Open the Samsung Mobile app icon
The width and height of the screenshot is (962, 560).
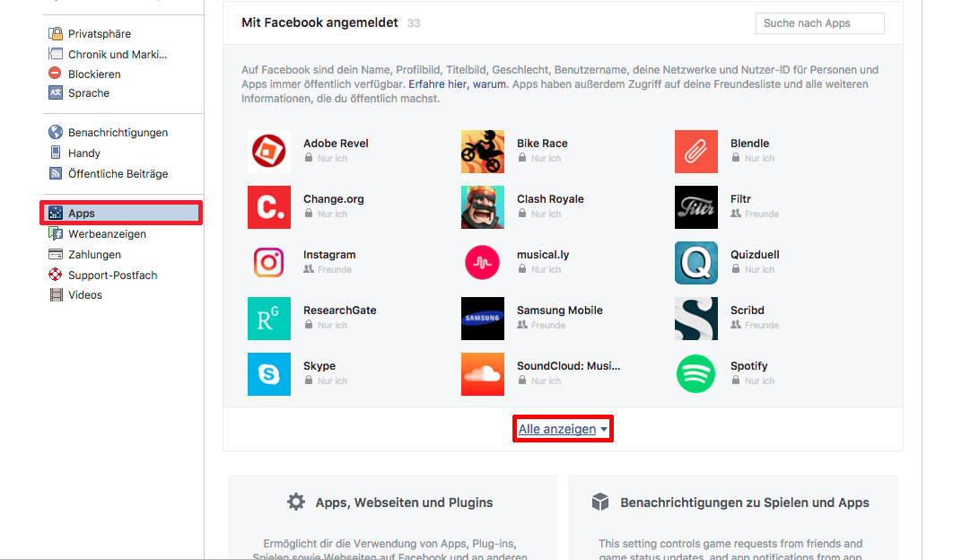coord(482,319)
